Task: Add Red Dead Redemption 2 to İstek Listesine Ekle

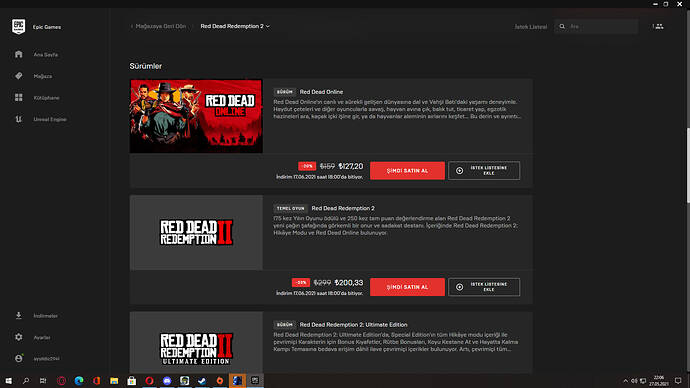Action: click(484, 287)
